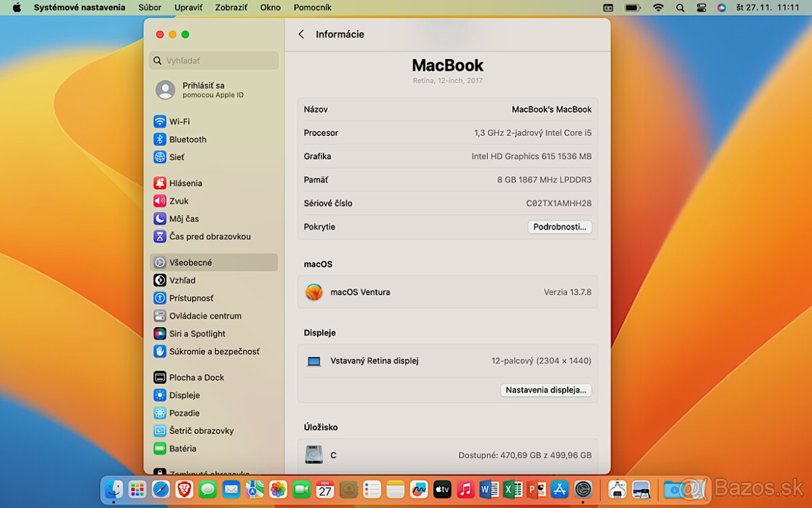The image size is (812, 508).
Task: Click the Vyhľadať search field
Action: point(213,60)
